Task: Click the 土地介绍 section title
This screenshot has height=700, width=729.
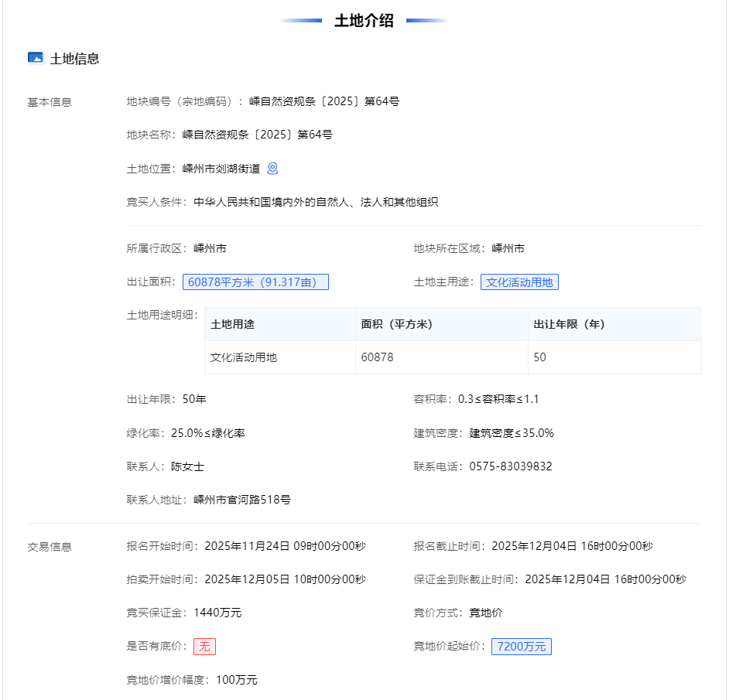Action: point(364,21)
